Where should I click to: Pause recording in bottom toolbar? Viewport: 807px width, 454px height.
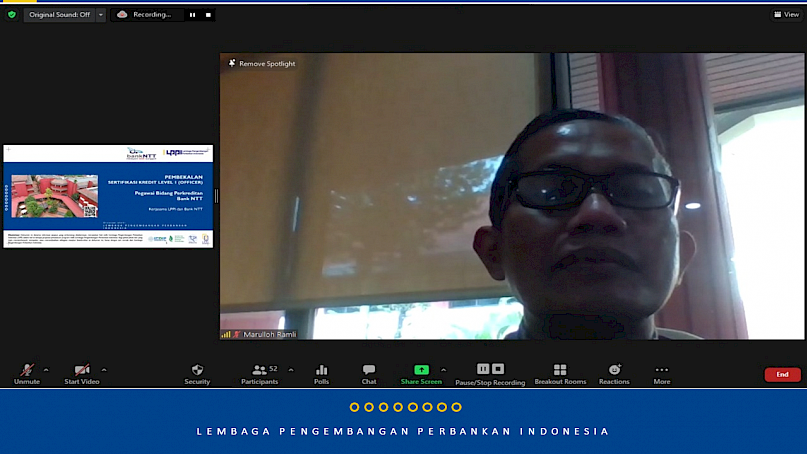point(483,369)
